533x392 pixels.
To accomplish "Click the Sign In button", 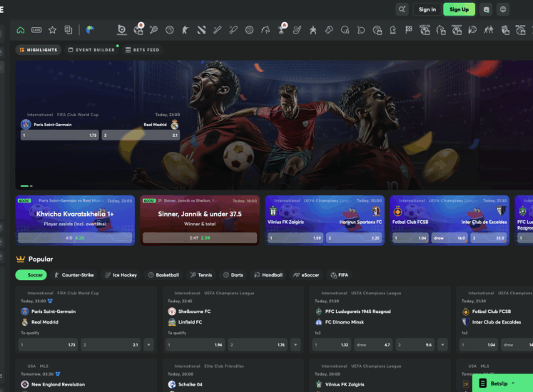I will tap(427, 9).
